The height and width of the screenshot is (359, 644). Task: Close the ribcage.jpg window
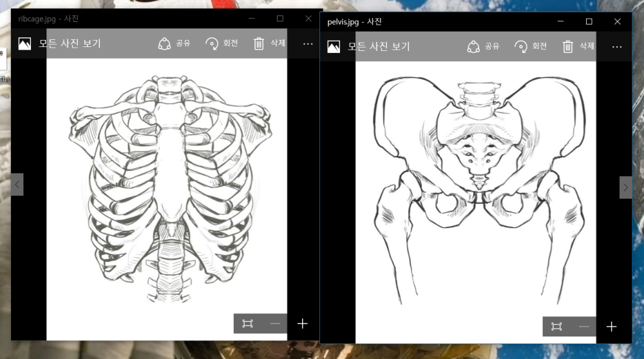click(308, 19)
